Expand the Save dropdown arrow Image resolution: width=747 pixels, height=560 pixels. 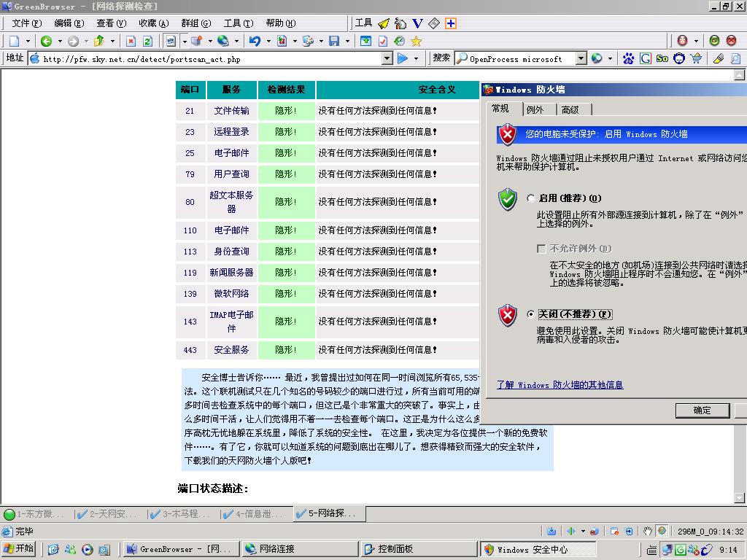pyautogui.click(x=347, y=42)
